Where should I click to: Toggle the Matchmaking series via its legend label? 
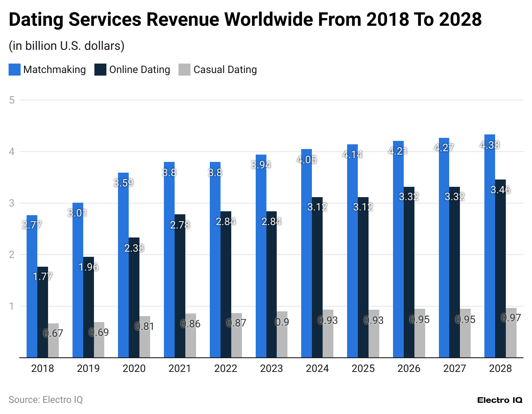(55, 70)
